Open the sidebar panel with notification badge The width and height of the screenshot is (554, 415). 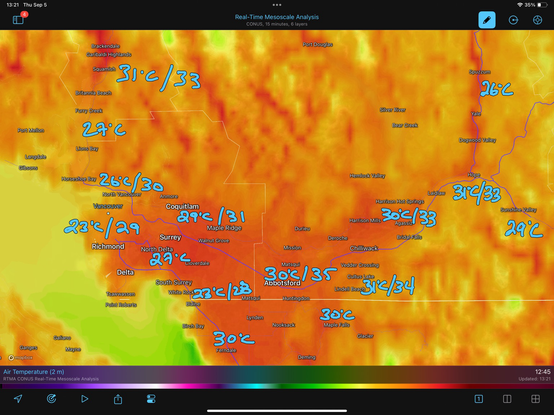18,20
